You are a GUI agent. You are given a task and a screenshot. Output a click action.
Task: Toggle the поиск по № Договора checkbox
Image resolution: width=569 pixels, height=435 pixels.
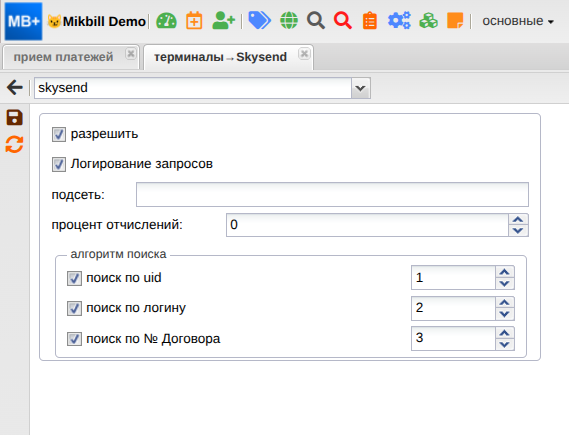74,339
